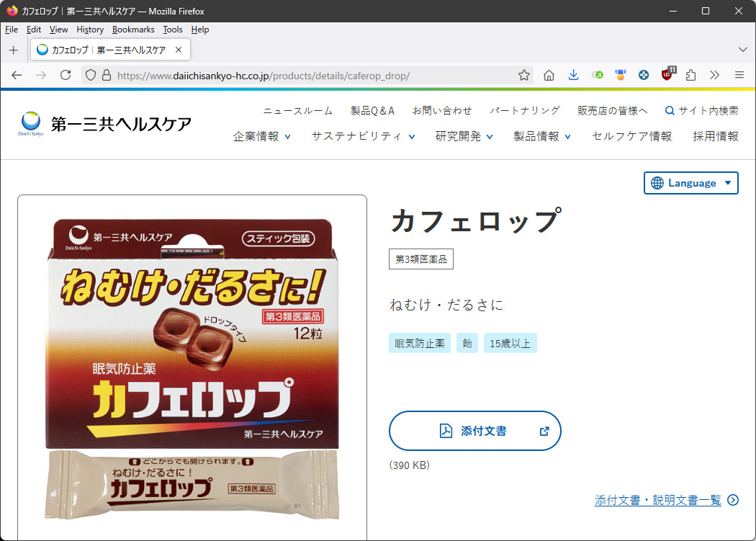Open the Bookmarks menu
Screen dimensions: 756x541
[133, 30]
